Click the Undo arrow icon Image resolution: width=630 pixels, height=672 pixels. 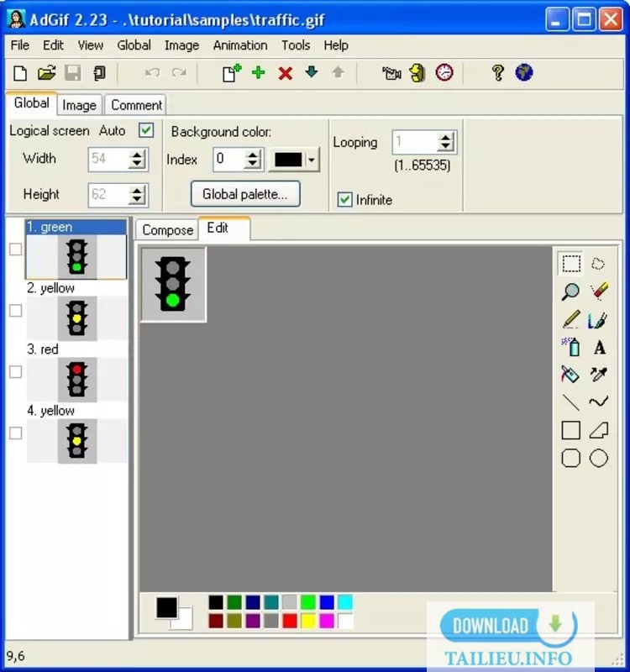(x=152, y=72)
